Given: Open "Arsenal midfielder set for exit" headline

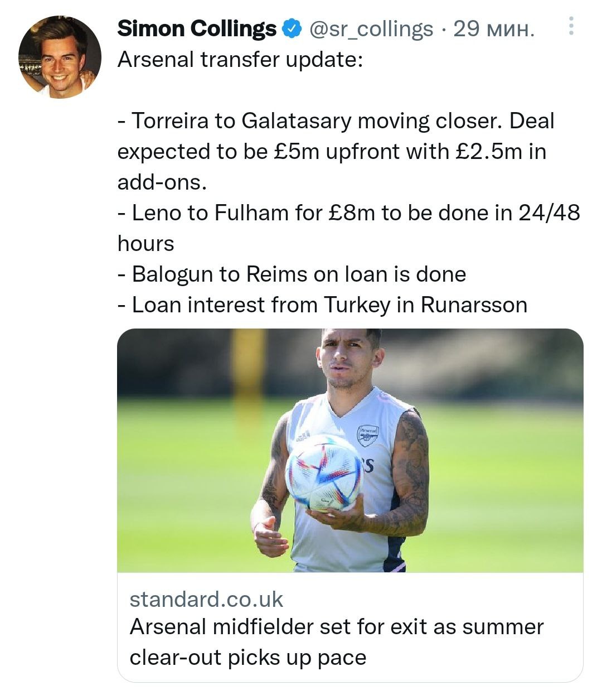Looking at the screenshot, I should [x=336, y=626].
